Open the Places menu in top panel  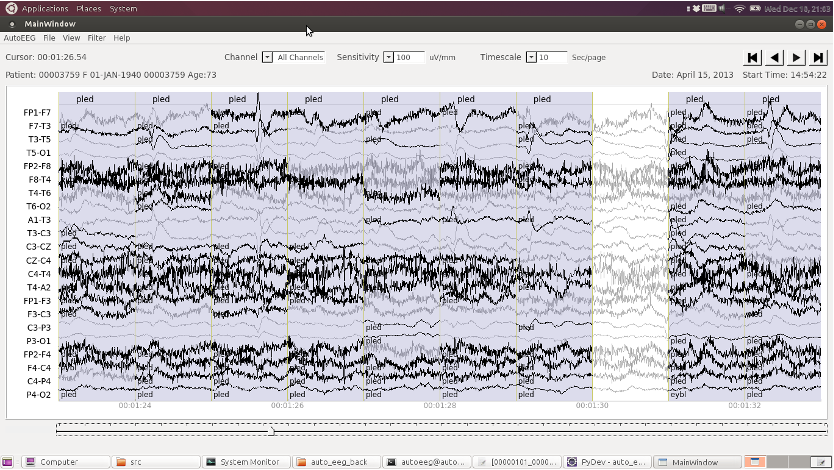(x=88, y=9)
